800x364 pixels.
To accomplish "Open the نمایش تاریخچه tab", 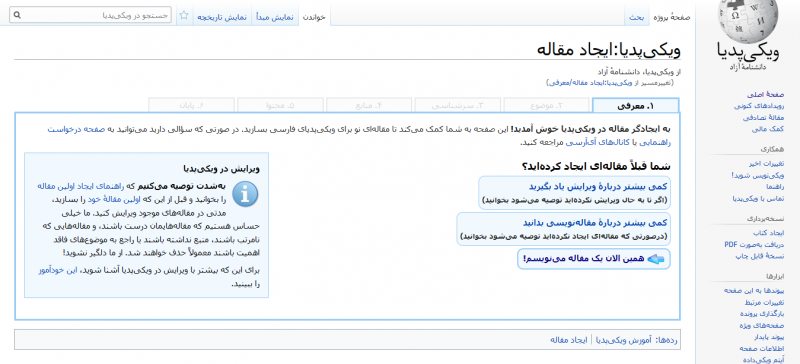I will tap(222, 17).
